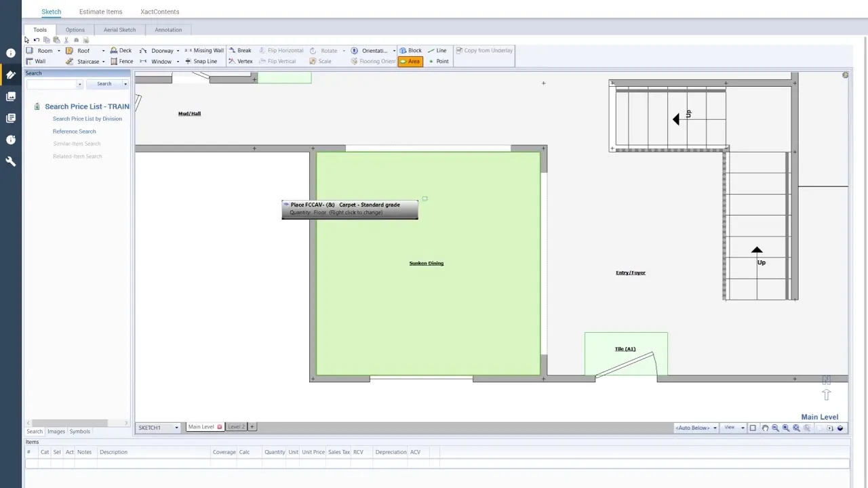Select the Room tool
The height and width of the screenshot is (488, 868).
[x=39, y=51]
